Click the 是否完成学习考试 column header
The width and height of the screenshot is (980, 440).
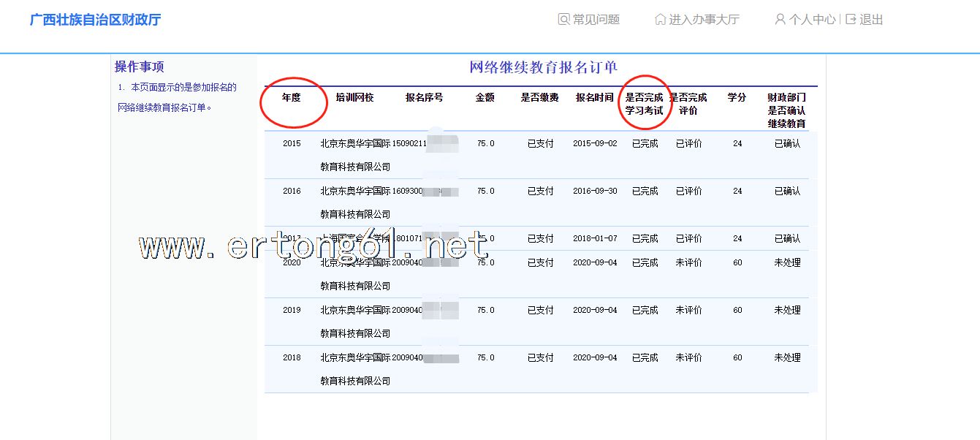click(645, 104)
